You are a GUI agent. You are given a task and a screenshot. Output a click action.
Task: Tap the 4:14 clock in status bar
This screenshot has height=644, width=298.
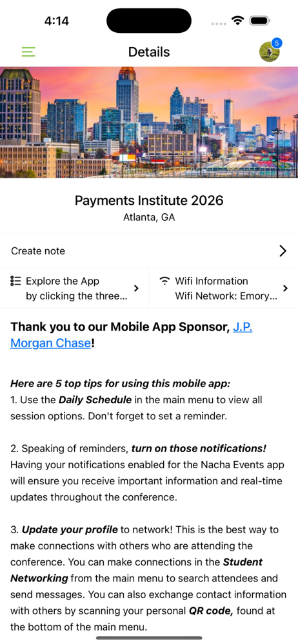[56, 21]
